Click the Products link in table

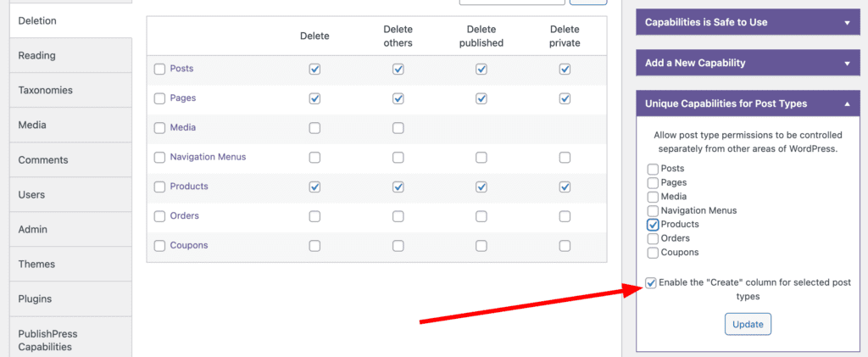pos(189,187)
